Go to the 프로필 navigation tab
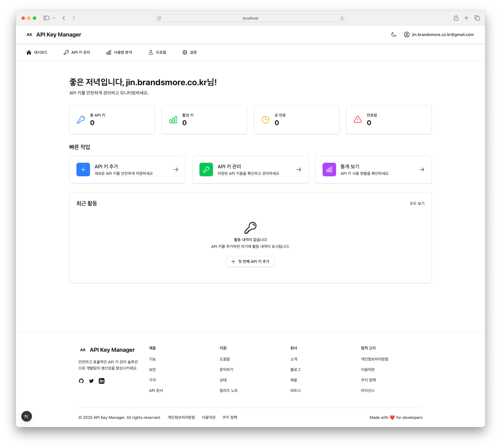This screenshot has height=448, width=501. (157, 52)
